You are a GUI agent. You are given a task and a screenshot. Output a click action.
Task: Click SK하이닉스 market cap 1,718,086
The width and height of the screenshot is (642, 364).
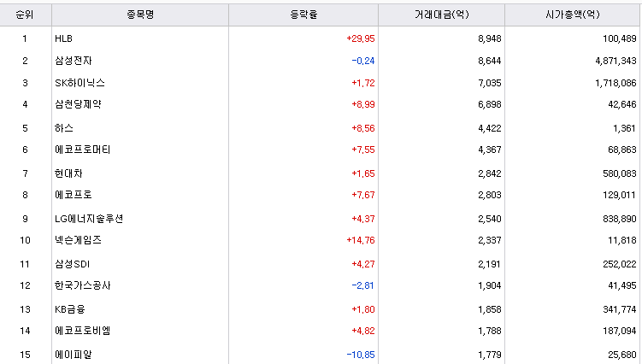(615, 83)
